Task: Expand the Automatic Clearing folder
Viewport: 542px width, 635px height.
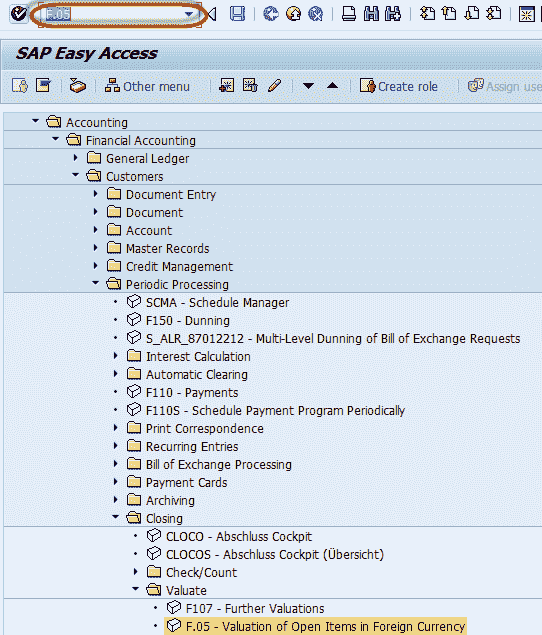Action: pos(115,374)
